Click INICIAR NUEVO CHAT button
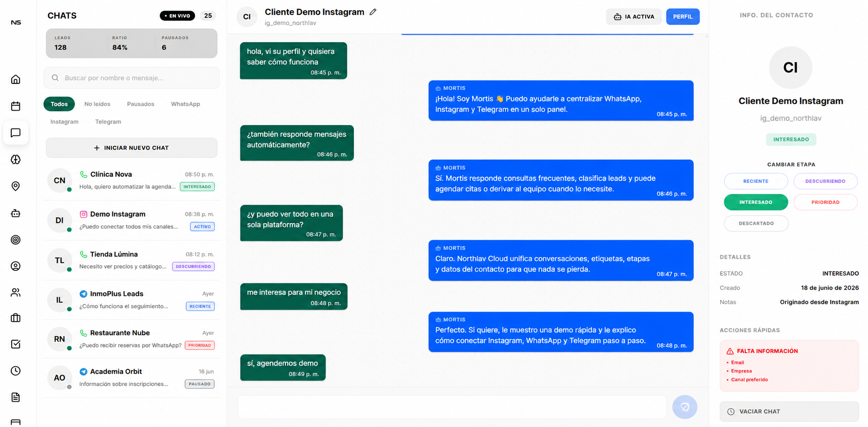The width and height of the screenshot is (868, 427). tap(132, 148)
